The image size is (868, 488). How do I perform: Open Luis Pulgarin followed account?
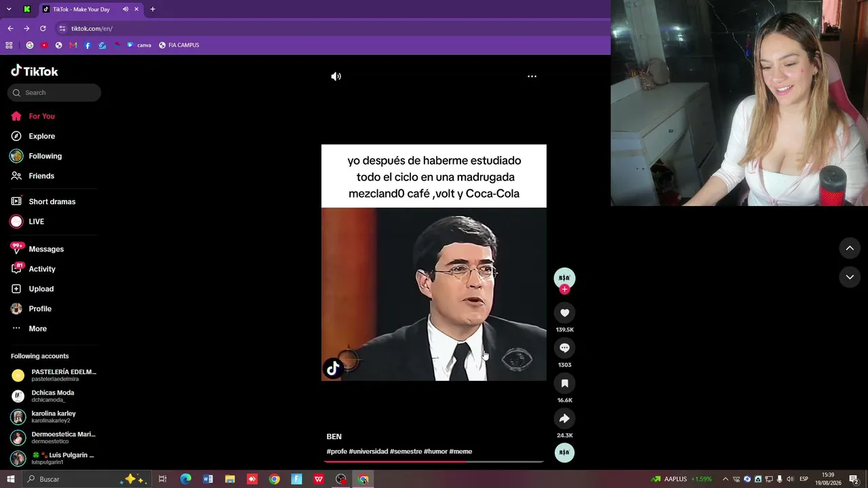pyautogui.click(x=53, y=458)
